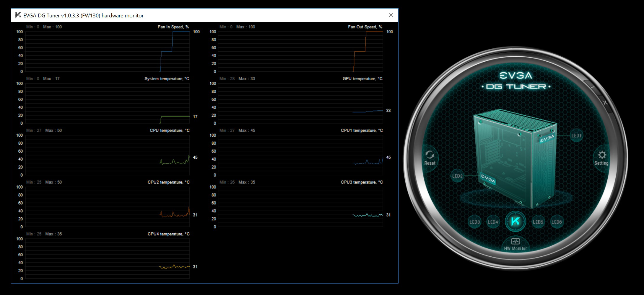Close the DG Tuner round window
This screenshot has height=295, width=644.
pyautogui.click(x=605, y=103)
